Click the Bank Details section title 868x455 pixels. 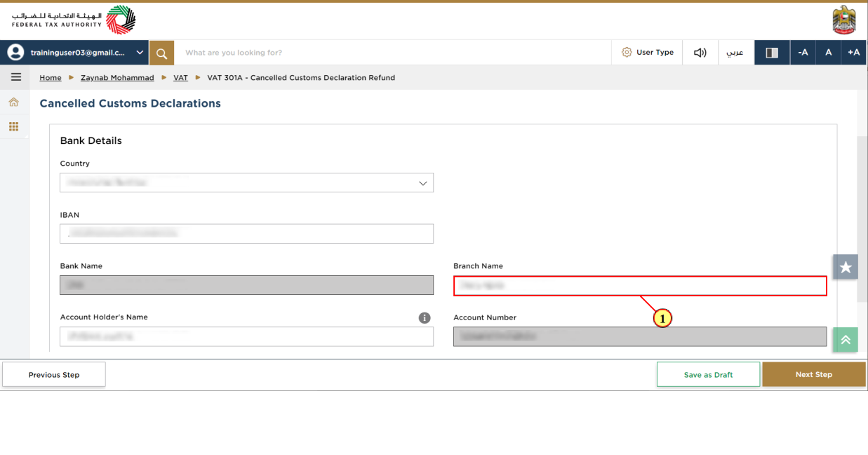coord(91,140)
